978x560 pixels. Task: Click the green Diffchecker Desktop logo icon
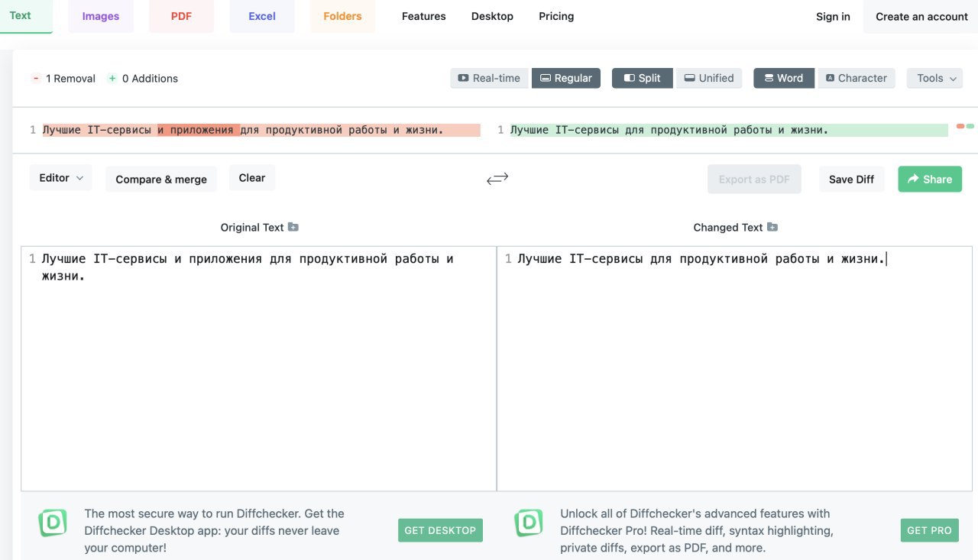53,523
